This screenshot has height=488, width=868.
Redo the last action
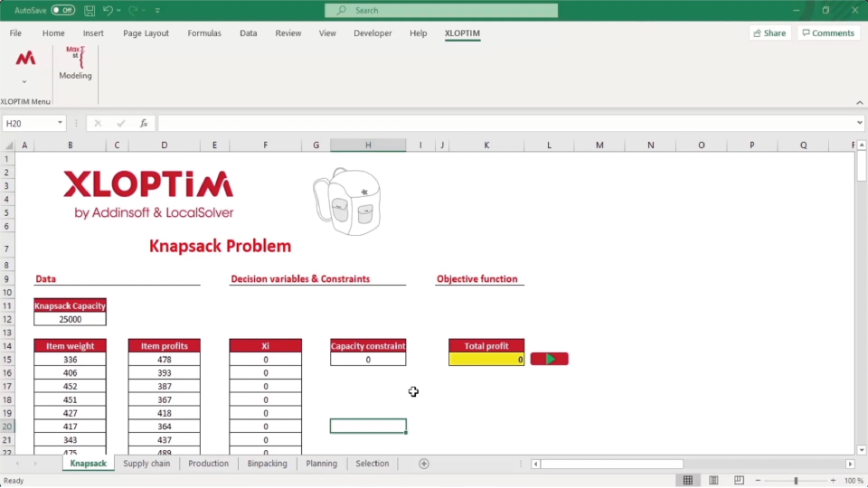click(x=133, y=10)
